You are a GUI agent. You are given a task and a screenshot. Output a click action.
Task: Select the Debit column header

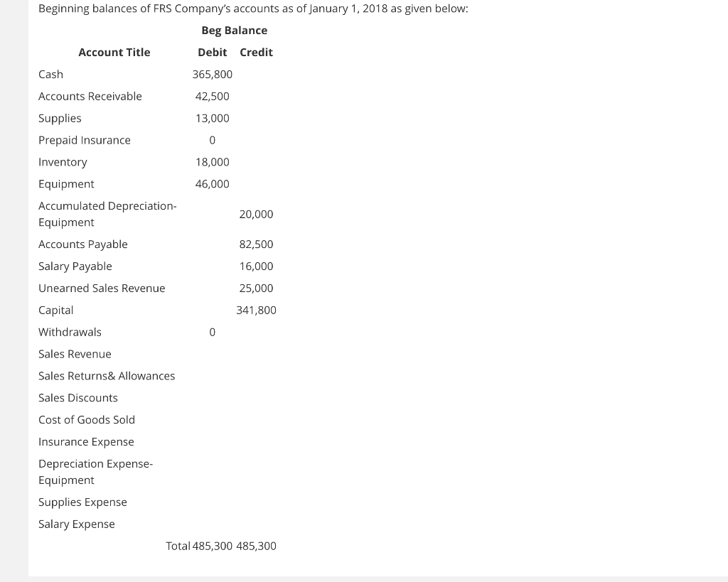tap(212, 52)
